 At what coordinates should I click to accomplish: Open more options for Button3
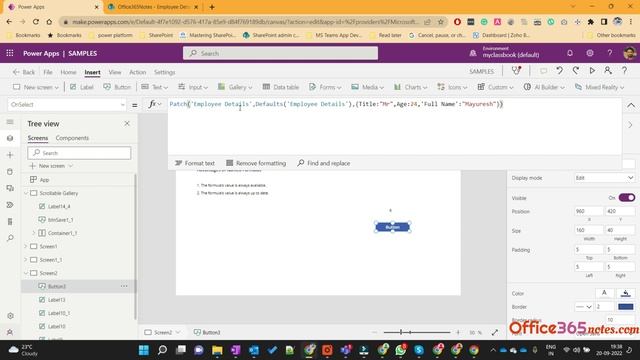coord(124,286)
